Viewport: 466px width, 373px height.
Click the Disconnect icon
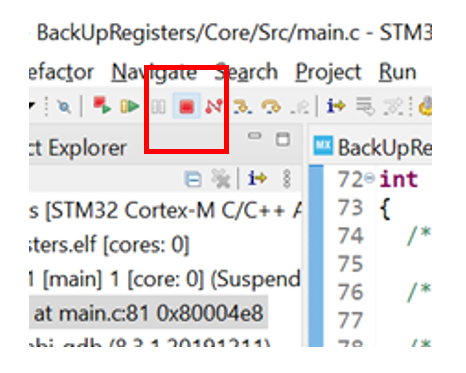tap(214, 106)
